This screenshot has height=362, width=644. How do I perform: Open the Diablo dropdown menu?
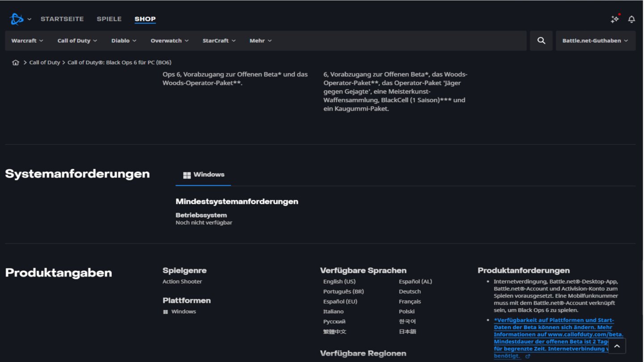(x=124, y=41)
